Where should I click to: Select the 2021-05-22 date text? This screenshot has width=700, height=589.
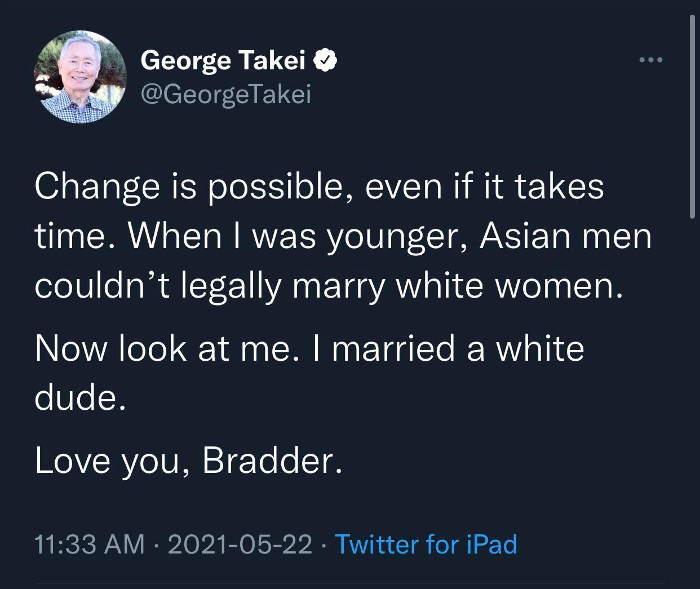point(240,544)
